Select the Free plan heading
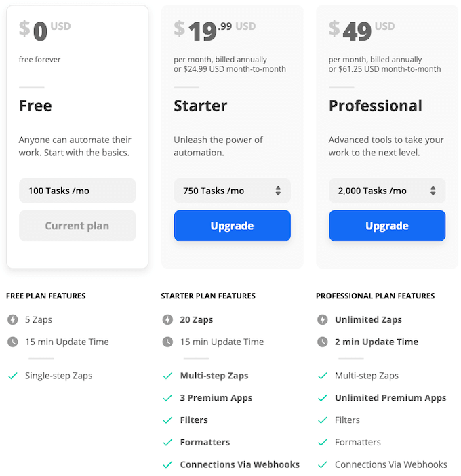 35,106
